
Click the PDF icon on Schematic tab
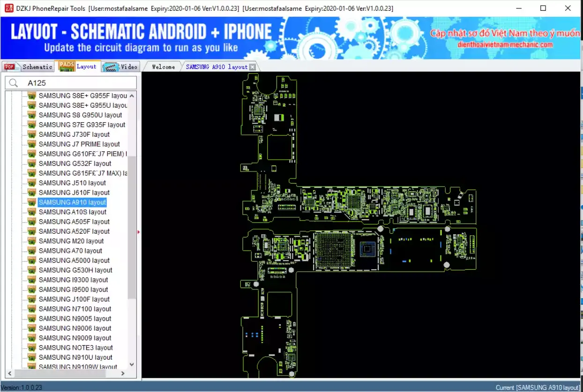click(x=9, y=67)
